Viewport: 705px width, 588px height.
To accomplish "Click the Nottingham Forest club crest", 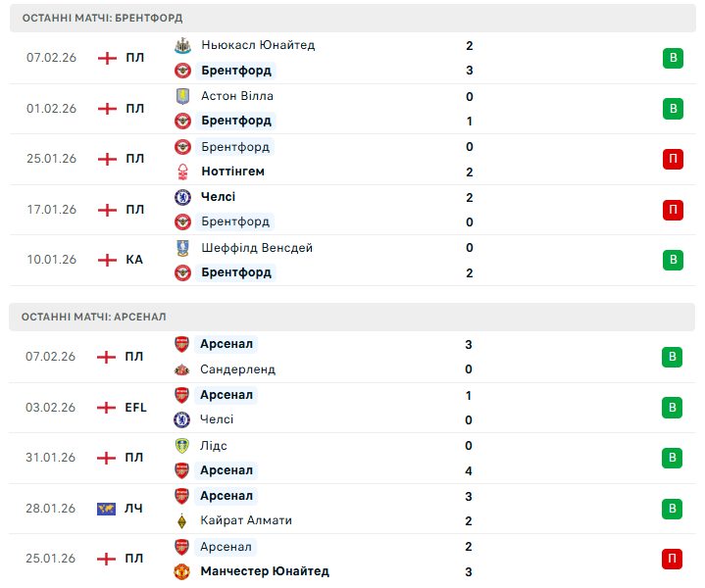I will click(x=182, y=171).
